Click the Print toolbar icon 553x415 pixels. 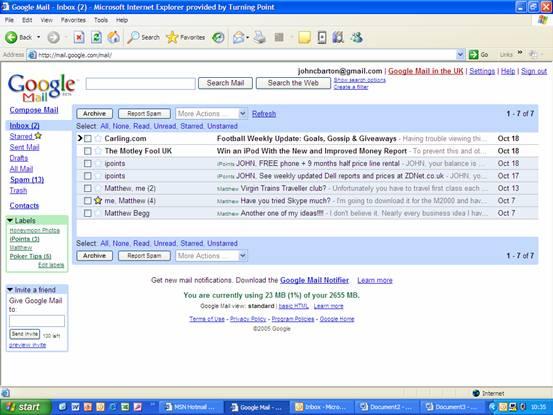point(260,37)
